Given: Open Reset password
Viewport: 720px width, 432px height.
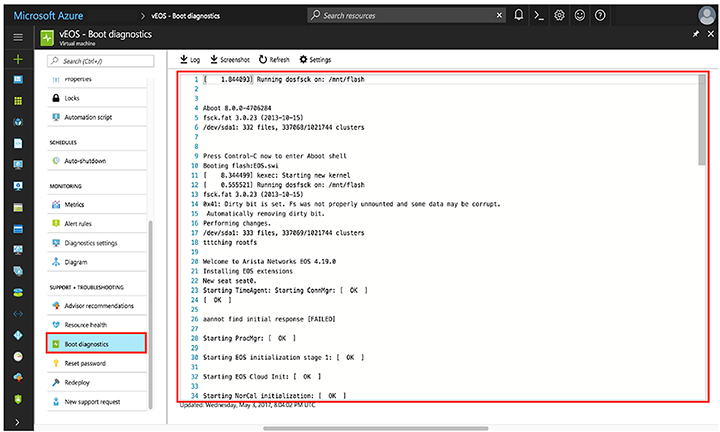Looking at the screenshot, I should tap(97, 364).
